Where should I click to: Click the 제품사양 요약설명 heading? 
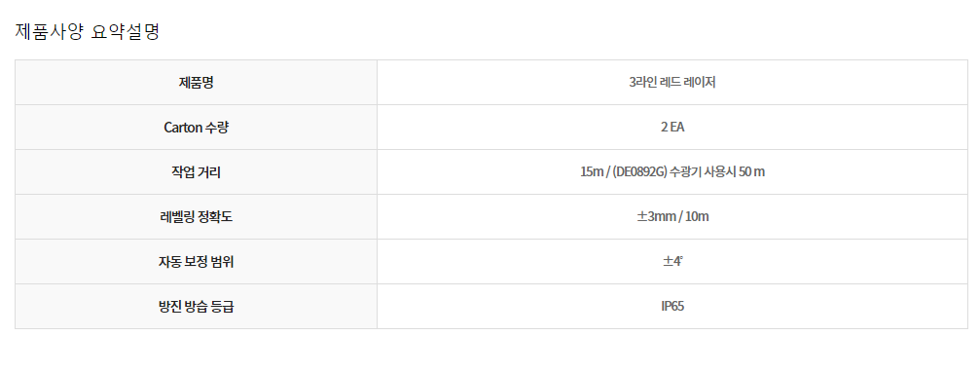click(x=88, y=31)
